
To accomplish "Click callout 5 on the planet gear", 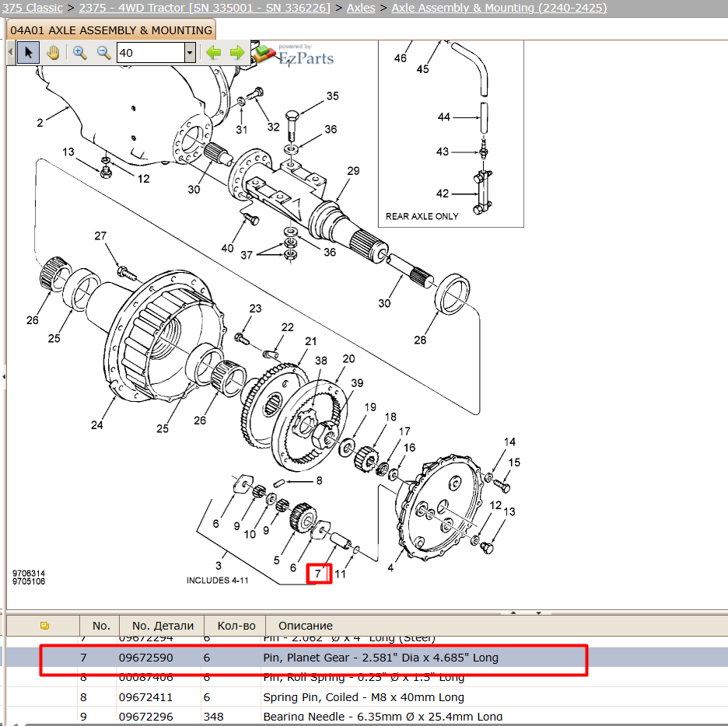I will click(x=276, y=561).
